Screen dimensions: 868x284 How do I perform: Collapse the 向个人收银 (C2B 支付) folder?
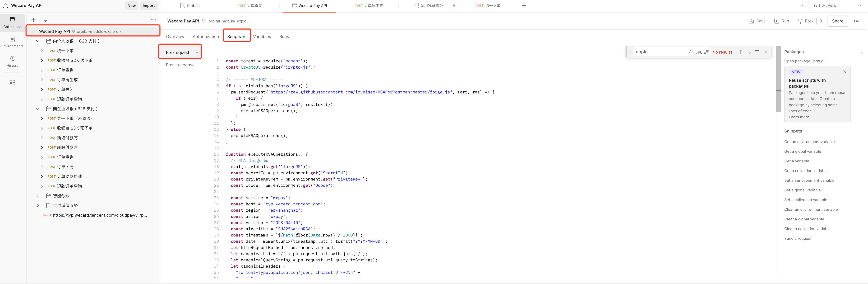click(x=38, y=41)
